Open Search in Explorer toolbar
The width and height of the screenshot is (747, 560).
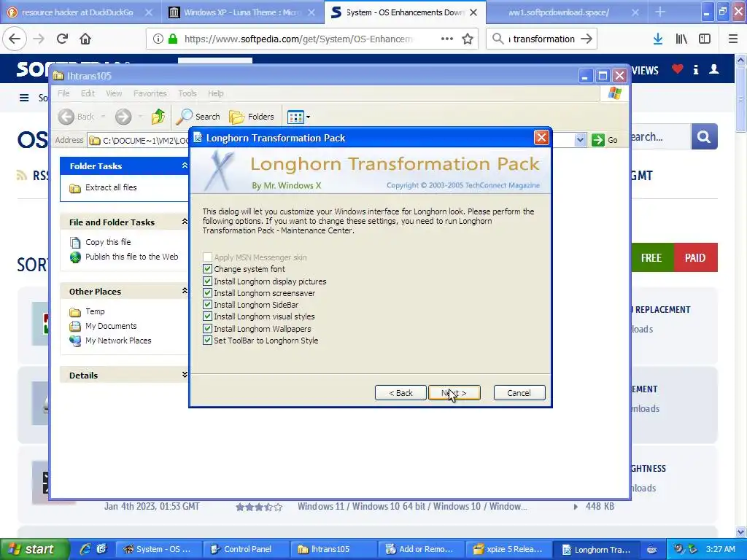point(198,116)
